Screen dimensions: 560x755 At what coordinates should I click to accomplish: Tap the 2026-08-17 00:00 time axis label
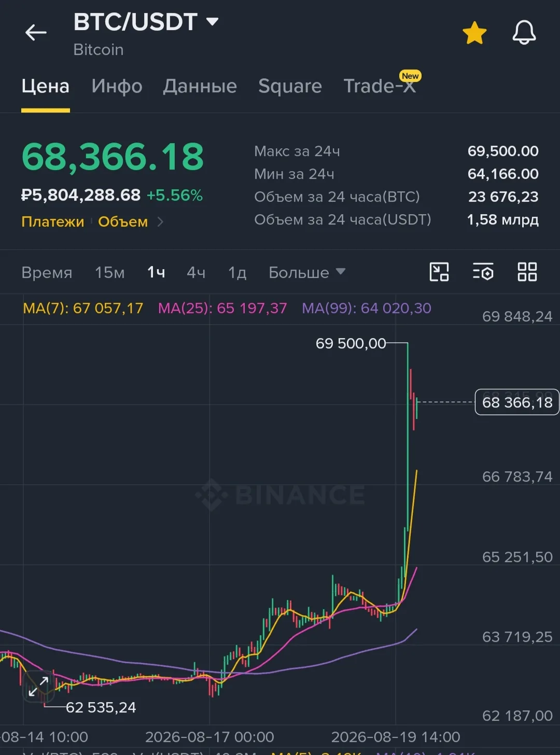tap(209, 737)
